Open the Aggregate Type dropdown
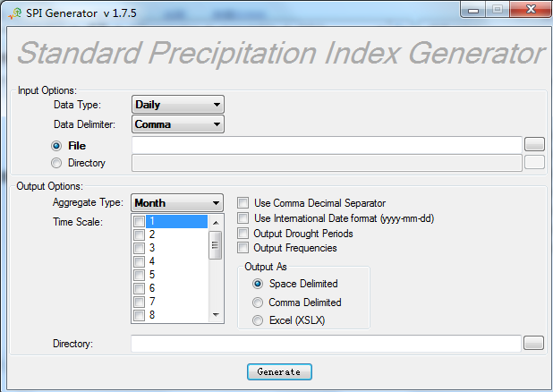553x392 pixels. click(x=177, y=203)
